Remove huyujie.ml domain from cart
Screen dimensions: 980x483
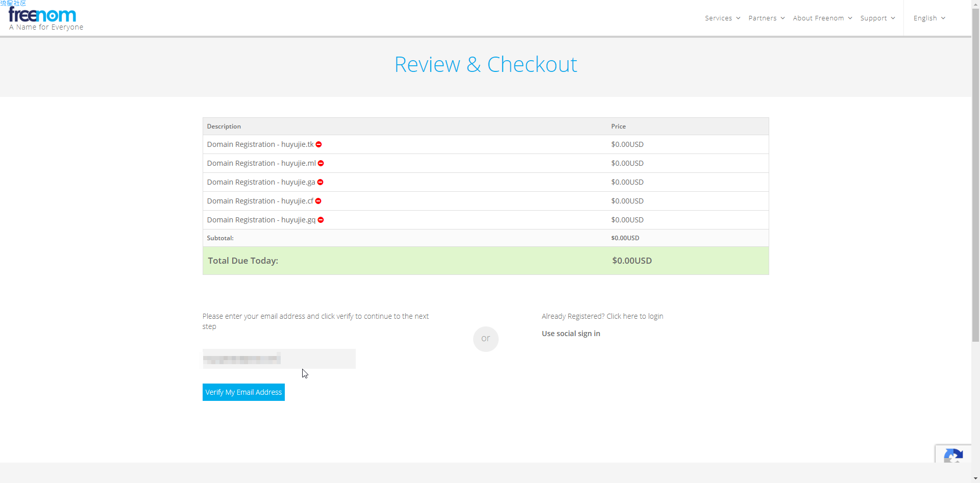click(321, 163)
